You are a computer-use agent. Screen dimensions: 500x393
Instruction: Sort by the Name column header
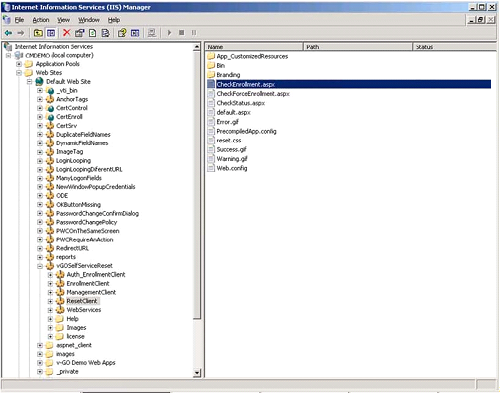[x=254, y=47]
